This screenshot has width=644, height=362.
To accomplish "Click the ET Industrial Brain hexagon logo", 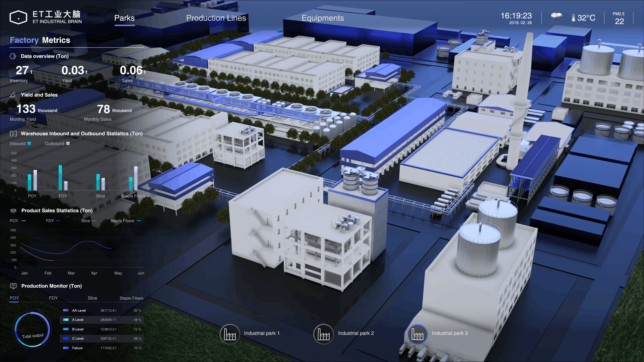I will coord(18,17).
